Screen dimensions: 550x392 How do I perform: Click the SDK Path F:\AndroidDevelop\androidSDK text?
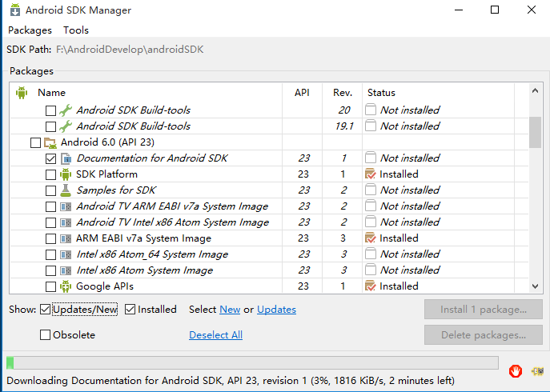130,50
